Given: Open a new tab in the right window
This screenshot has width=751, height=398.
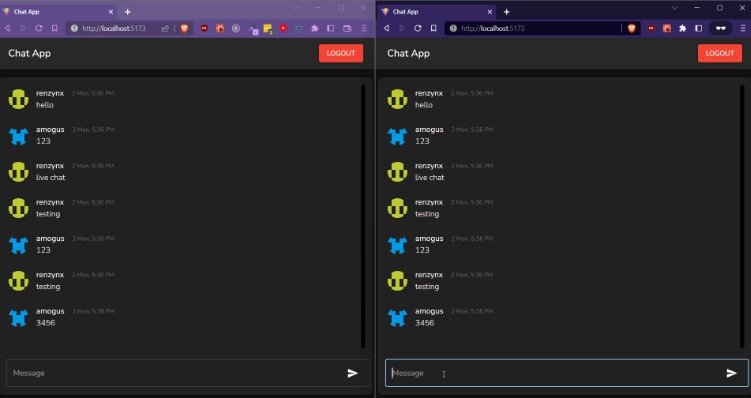Looking at the screenshot, I should 506,11.
